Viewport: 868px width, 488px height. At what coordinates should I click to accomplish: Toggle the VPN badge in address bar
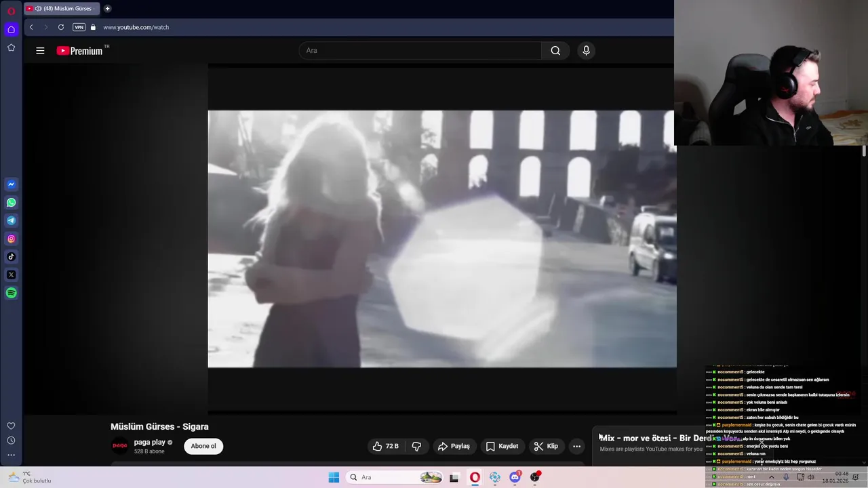tap(79, 27)
